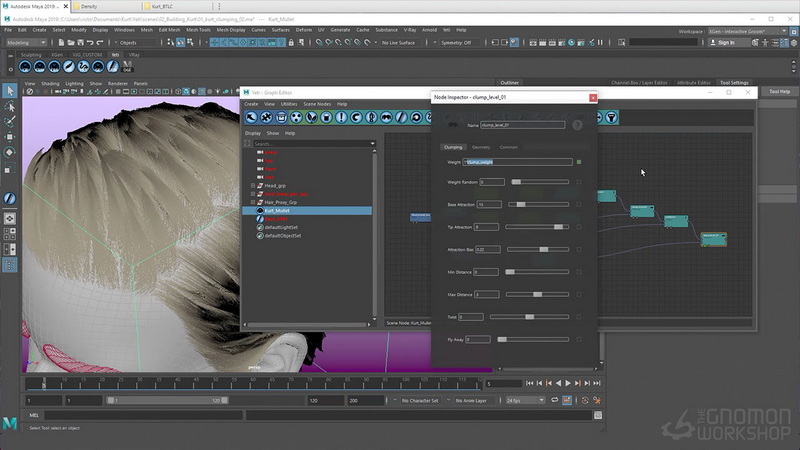The height and width of the screenshot is (450, 800).
Task: Click the Yeti shelf comb brush icon
Action: pos(69,66)
